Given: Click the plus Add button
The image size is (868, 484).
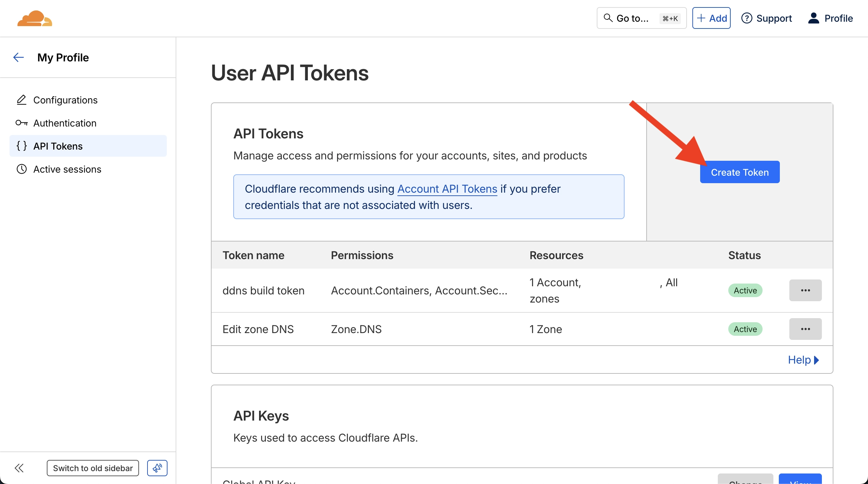Looking at the screenshot, I should 711,18.
